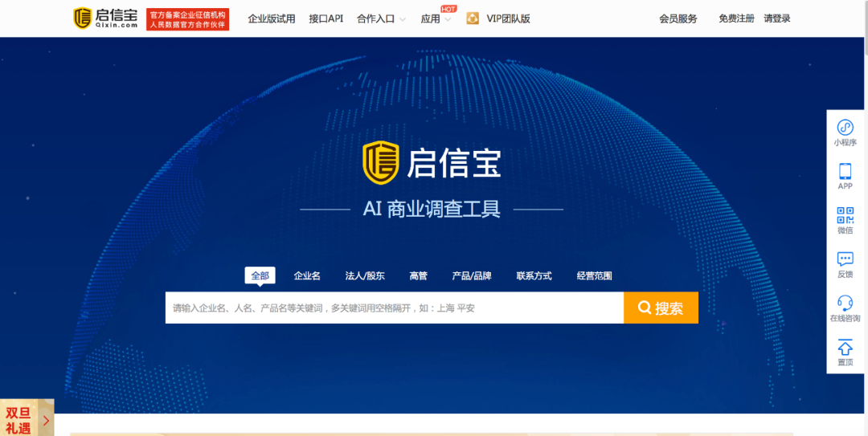Open the 接口API menu item
This screenshot has height=436, width=868.
(x=326, y=18)
